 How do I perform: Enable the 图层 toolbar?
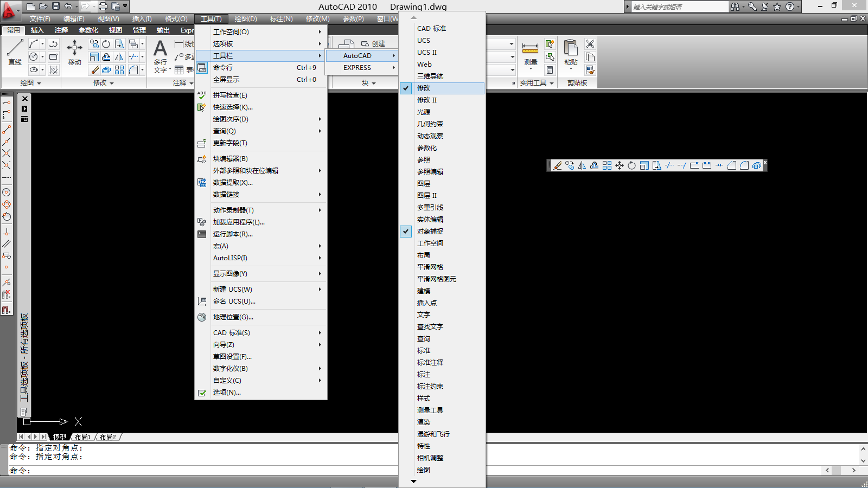tap(442, 183)
